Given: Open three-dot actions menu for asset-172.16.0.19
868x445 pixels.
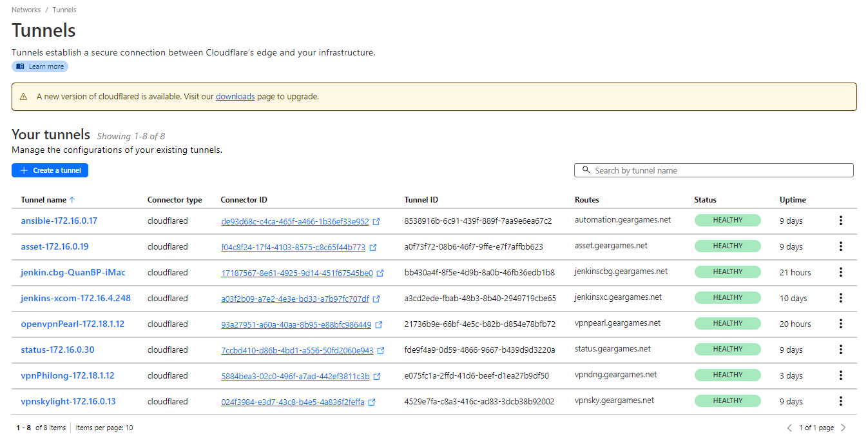Looking at the screenshot, I should pyautogui.click(x=840, y=246).
